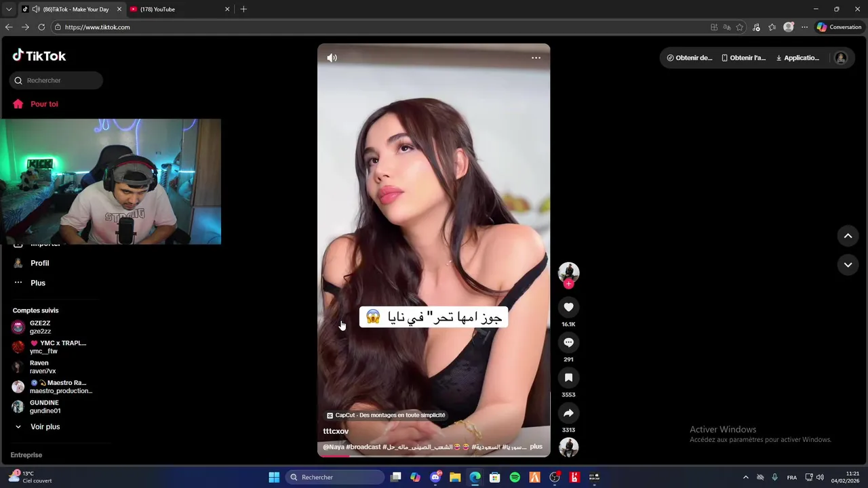Screen dimensions: 868x488
Task: Open the Copilot Conversation button
Action: [x=839, y=27]
